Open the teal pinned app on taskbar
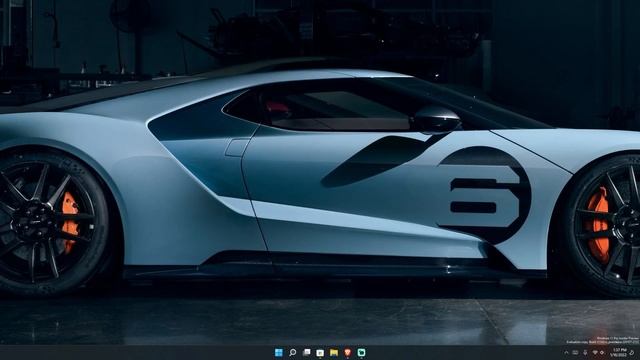640x360 pixels. pos(361,352)
